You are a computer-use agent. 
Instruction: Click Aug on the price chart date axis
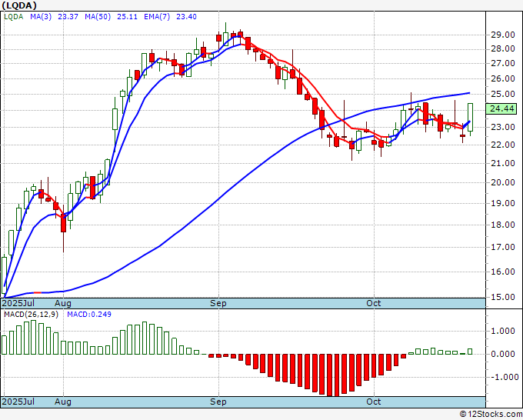[63, 303]
